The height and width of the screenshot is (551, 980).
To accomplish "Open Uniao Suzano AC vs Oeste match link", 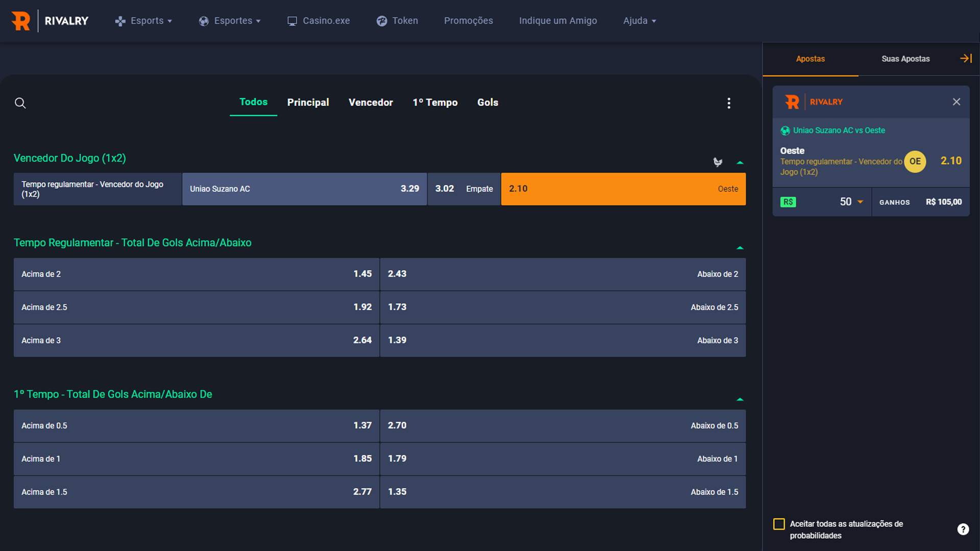I will (839, 131).
